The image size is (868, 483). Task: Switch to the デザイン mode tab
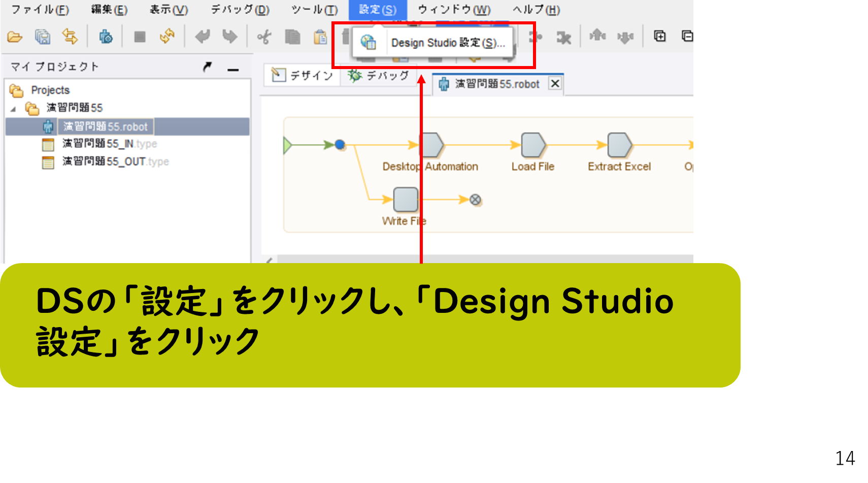point(303,76)
